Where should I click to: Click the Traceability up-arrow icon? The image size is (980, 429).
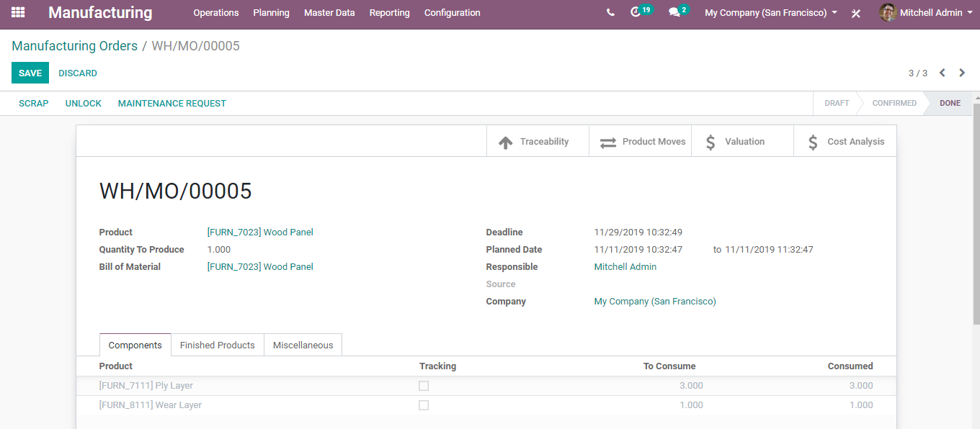point(506,142)
